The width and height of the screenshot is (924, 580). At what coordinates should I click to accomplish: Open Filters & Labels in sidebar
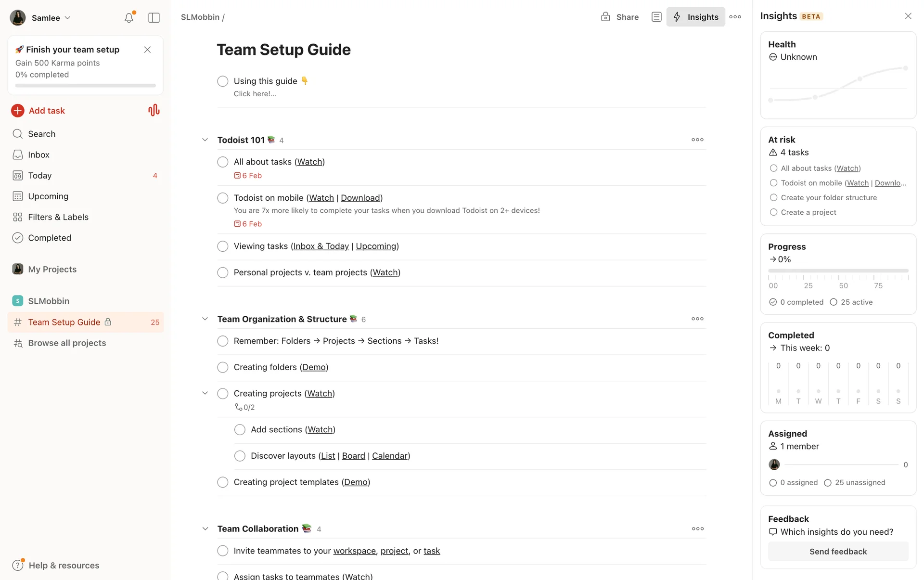[x=58, y=217]
